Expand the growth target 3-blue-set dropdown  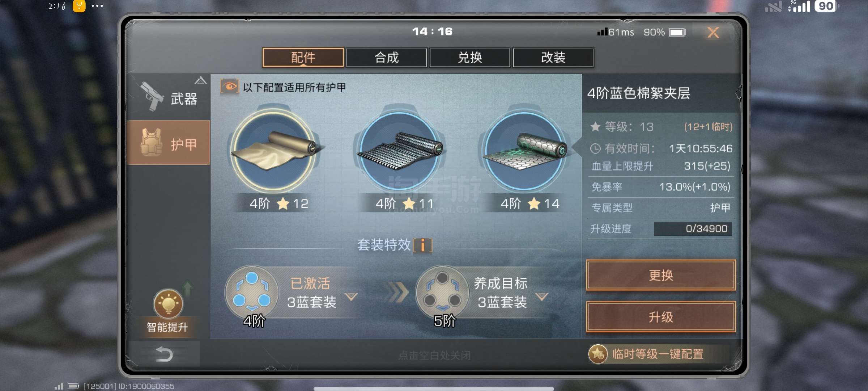pyautogui.click(x=541, y=297)
